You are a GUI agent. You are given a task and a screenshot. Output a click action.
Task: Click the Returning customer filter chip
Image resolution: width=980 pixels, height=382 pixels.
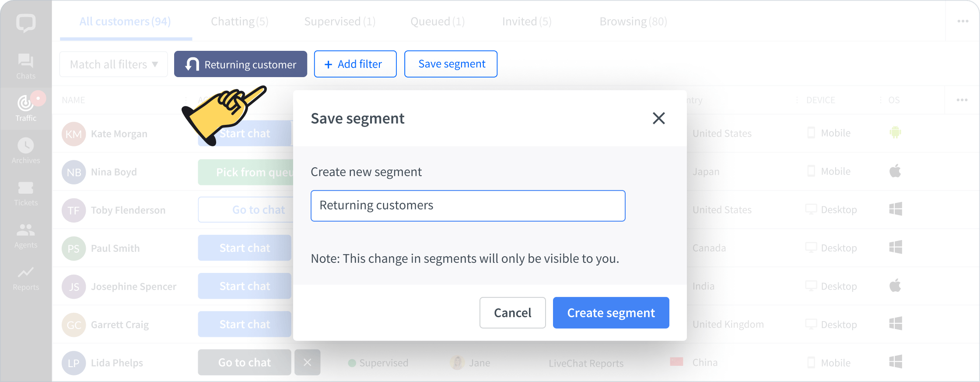(x=241, y=64)
